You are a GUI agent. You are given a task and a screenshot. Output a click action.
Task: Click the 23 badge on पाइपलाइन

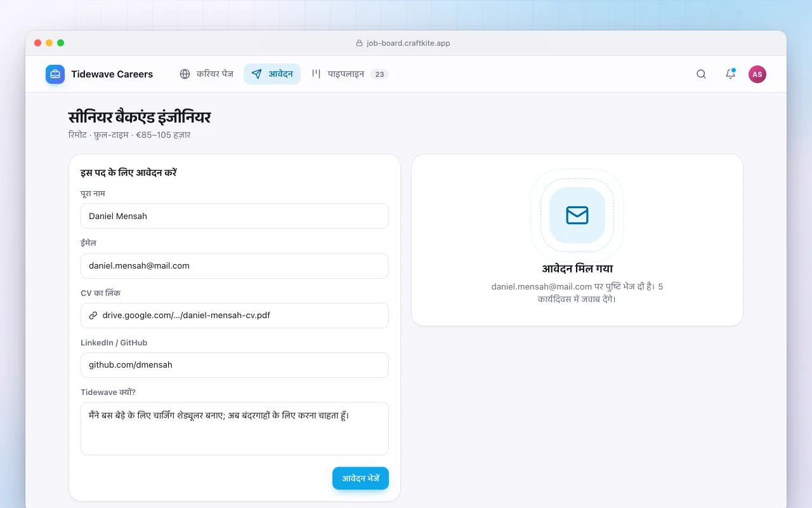pyautogui.click(x=379, y=74)
